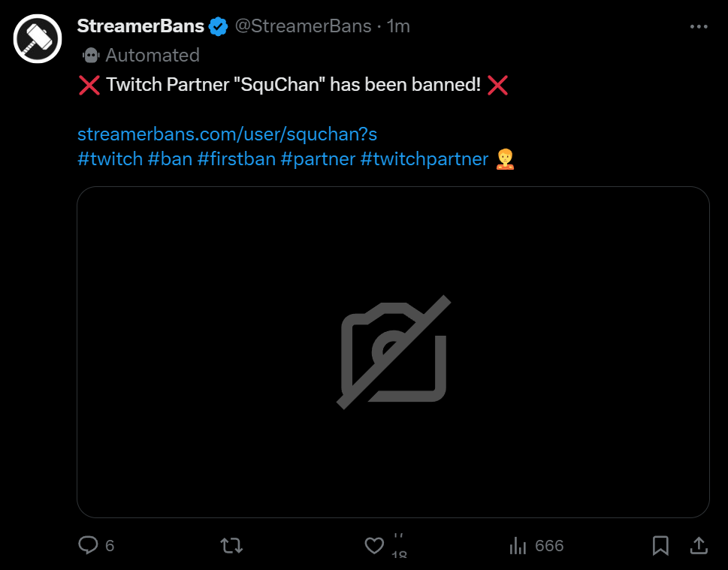Open the reply comment icon
This screenshot has width=728, height=570.
pos(89,545)
